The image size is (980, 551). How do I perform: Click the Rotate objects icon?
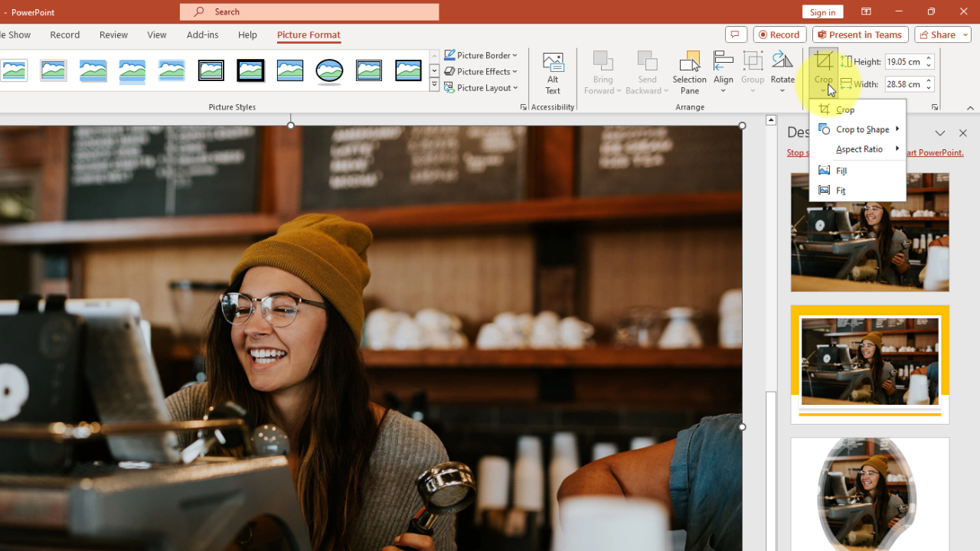pos(782,73)
